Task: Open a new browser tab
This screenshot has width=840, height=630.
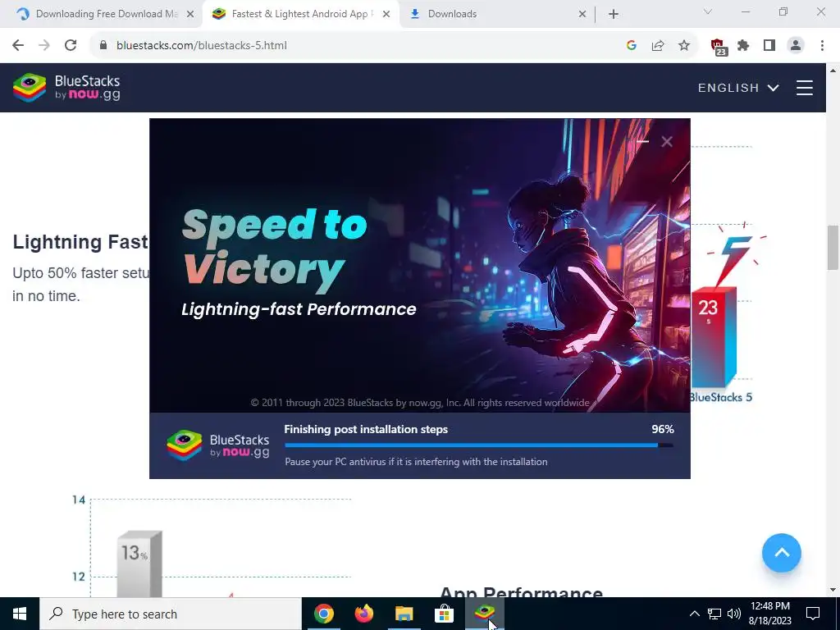Action: 614,15
